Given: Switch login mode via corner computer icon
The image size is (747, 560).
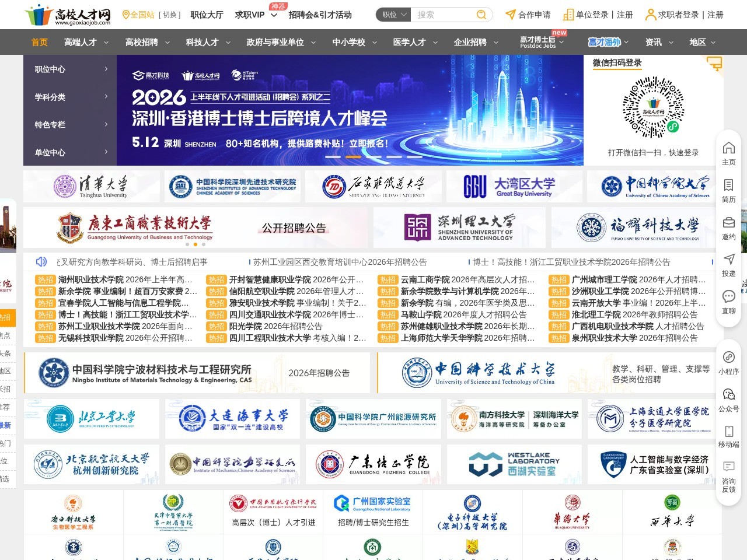Looking at the screenshot, I should pyautogui.click(x=714, y=63).
